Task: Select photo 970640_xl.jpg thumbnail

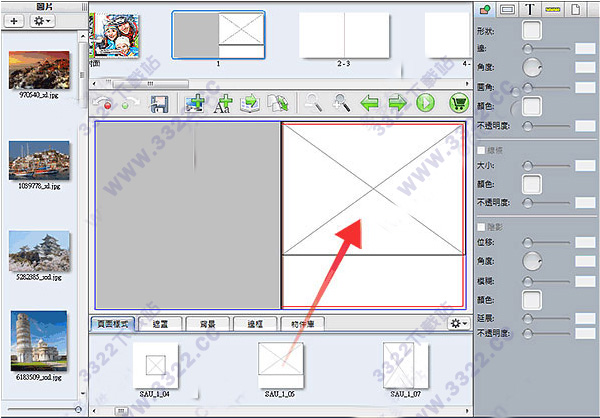Action: (39, 70)
